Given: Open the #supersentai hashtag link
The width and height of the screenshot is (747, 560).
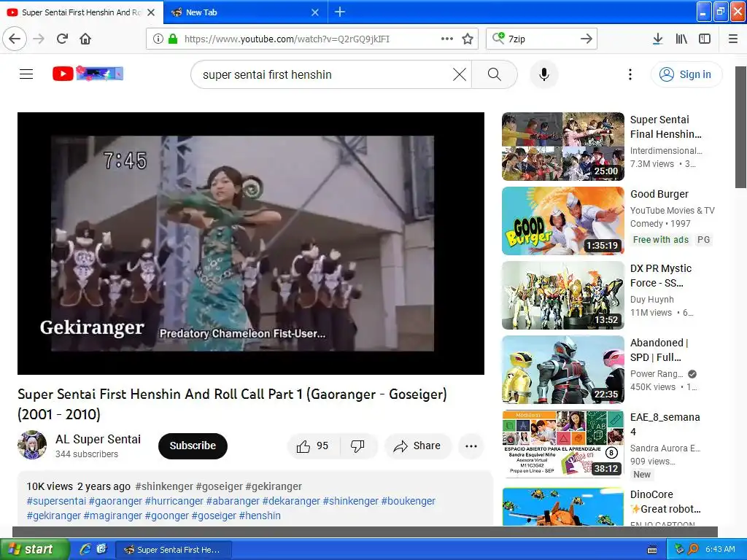Looking at the screenshot, I should [x=56, y=501].
